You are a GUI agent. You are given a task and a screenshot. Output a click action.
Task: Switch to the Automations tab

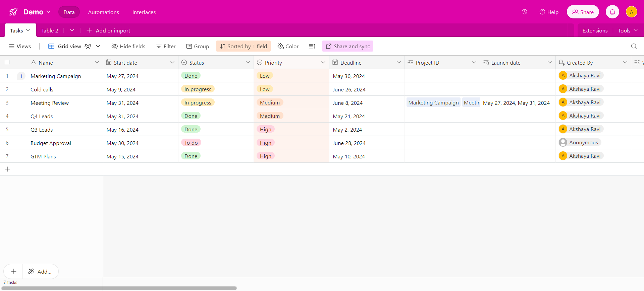(103, 12)
